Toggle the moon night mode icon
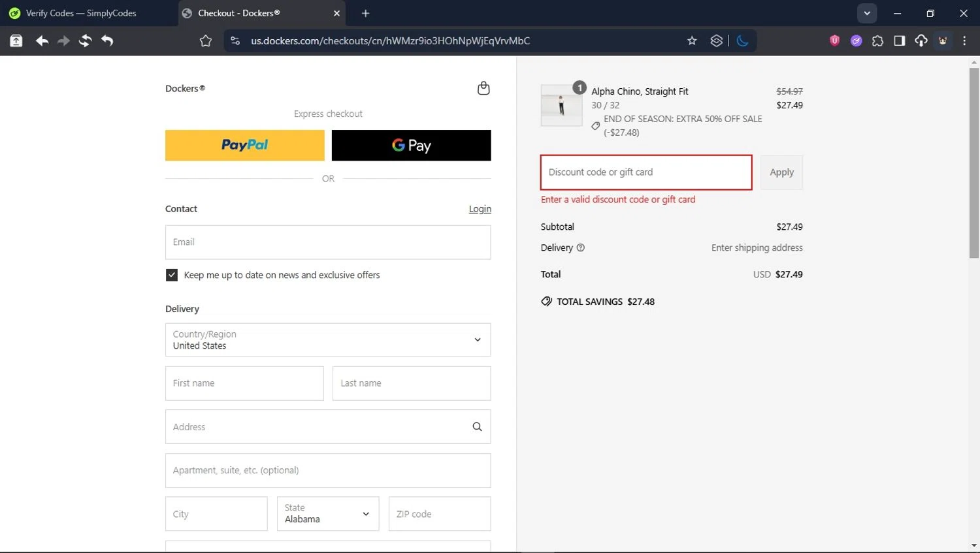Screen dimensions: 980x553 click(742, 40)
